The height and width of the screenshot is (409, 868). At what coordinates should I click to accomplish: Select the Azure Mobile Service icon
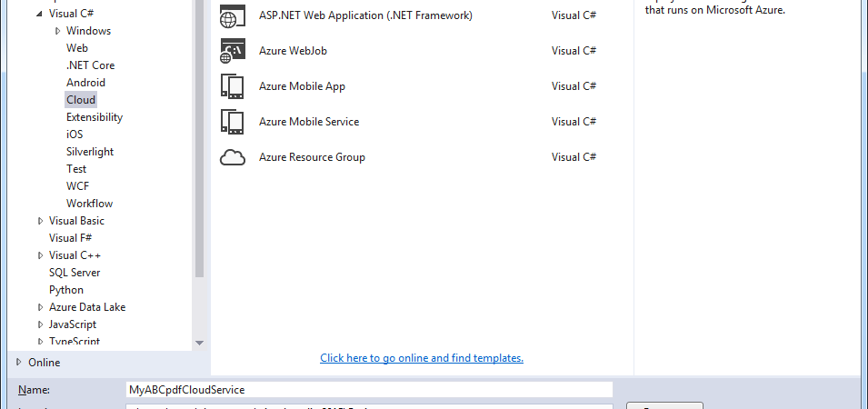coord(233,122)
